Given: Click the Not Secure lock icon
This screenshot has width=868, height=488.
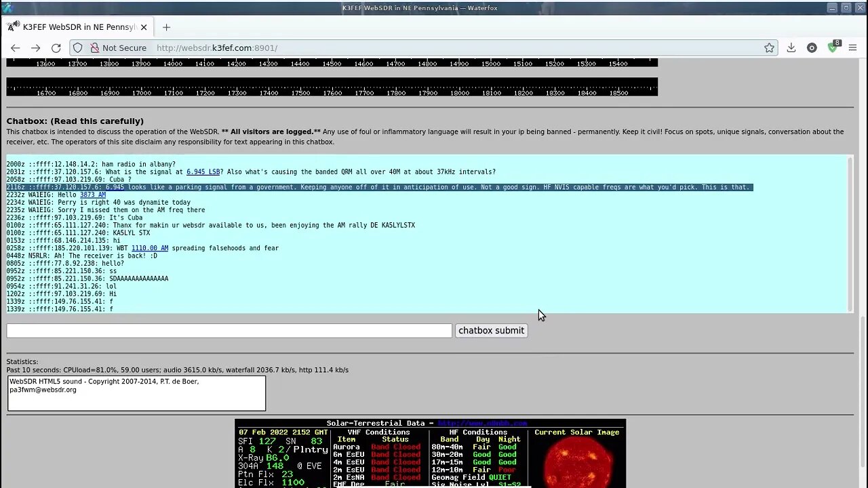Looking at the screenshot, I should click(x=95, y=48).
